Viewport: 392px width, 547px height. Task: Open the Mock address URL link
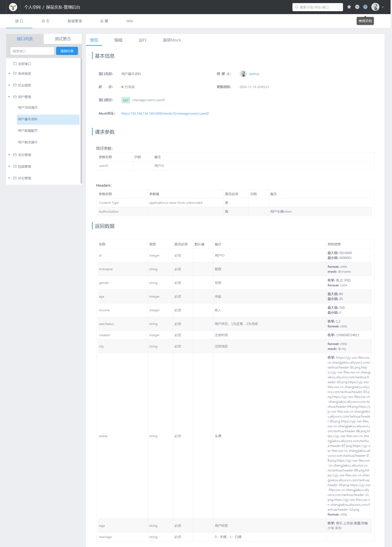[165, 113]
